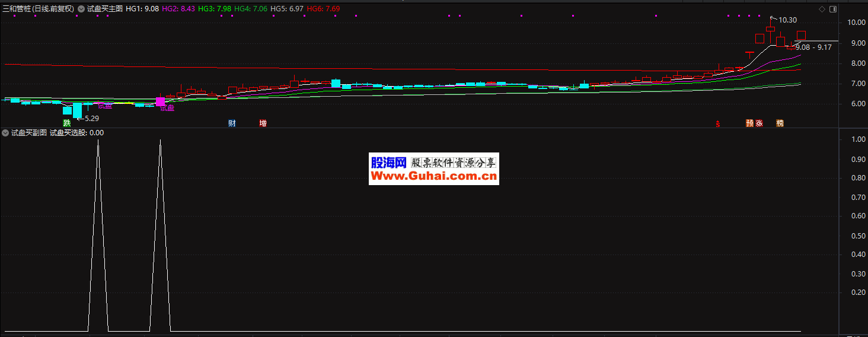Click the red S event marker

pyautogui.click(x=718, y=123)
